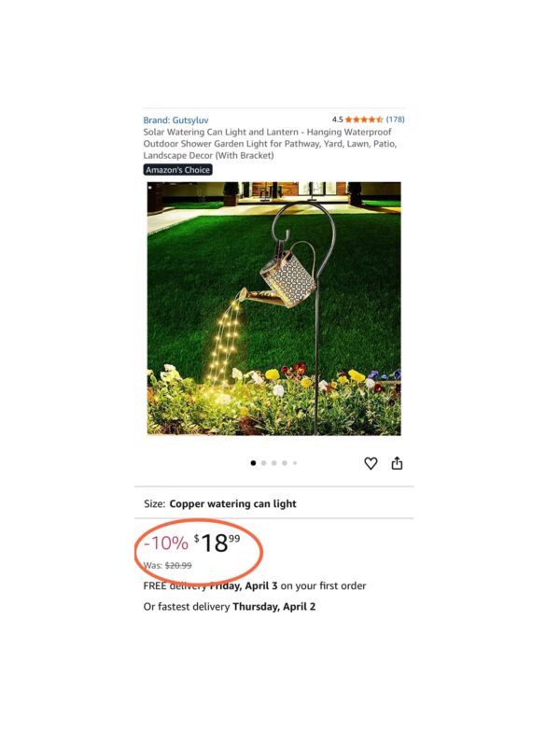Image resolution: width=560 pixels, height=747 pixels.
Task: Jump to the second image dot
Action: [264, 462]
